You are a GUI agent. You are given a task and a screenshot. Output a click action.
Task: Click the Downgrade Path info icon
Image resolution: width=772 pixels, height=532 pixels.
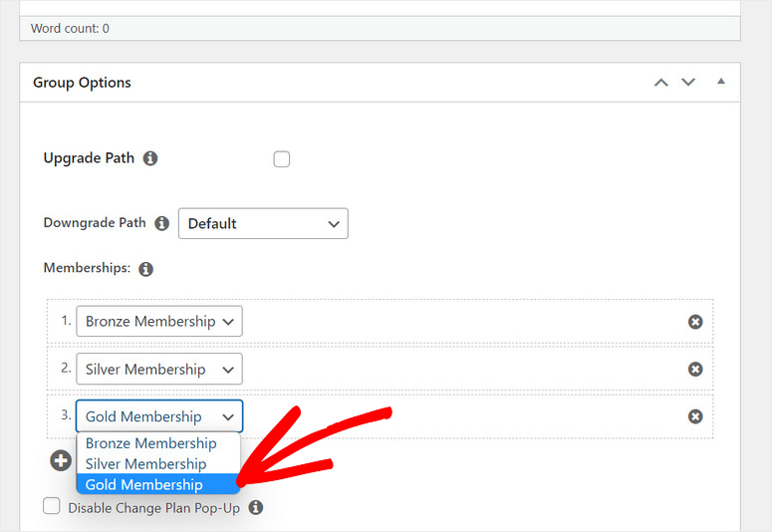tap(161, 223)
